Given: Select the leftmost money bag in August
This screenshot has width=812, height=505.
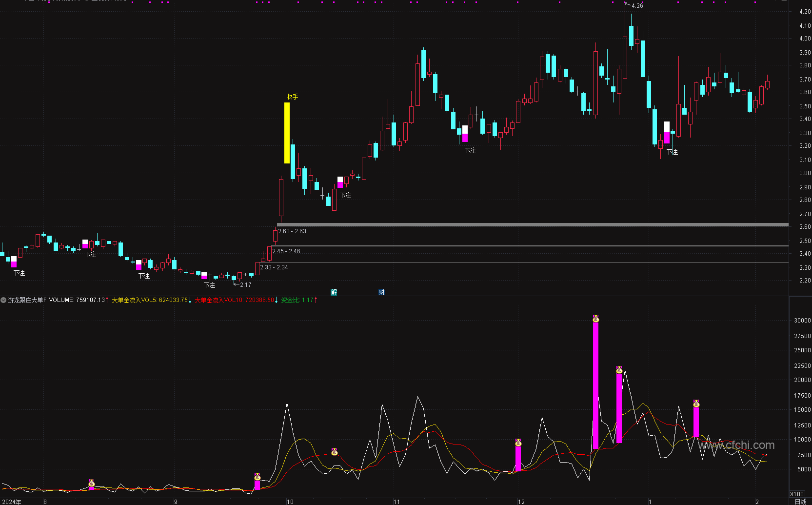Looking at the screenshot, I should [x=92, y=483].
